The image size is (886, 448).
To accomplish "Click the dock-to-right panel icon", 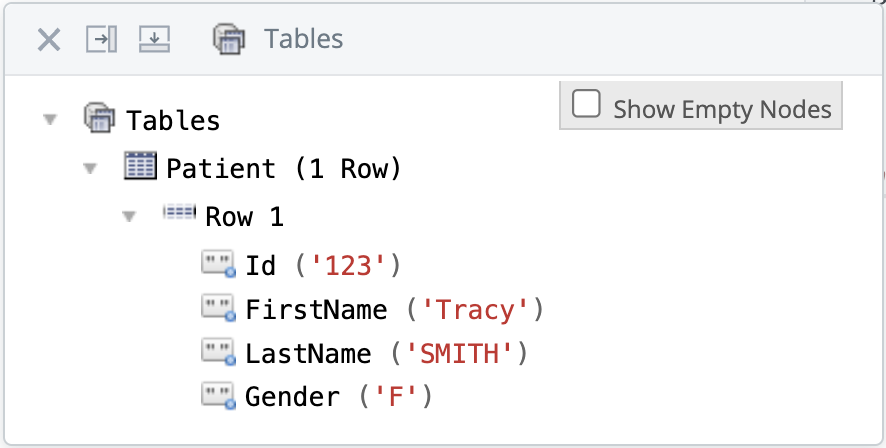I will (101, 40).
